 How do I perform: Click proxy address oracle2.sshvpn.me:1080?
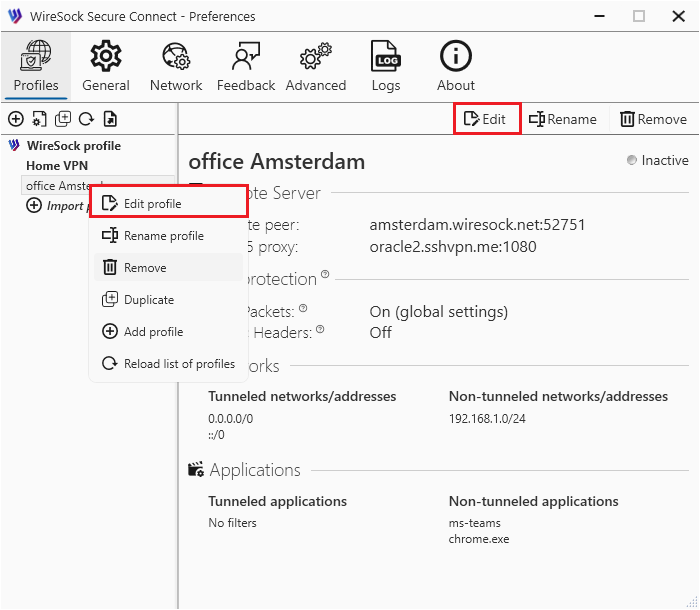(453, 247)
